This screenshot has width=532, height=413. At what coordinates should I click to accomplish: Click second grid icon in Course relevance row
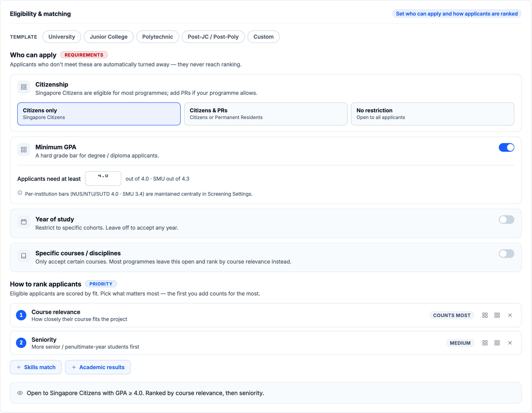[x=497, y=316]
